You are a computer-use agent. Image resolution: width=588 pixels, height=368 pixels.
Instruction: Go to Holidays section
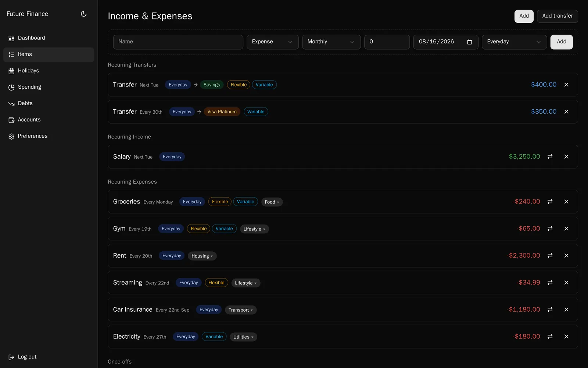click(49, 71)
